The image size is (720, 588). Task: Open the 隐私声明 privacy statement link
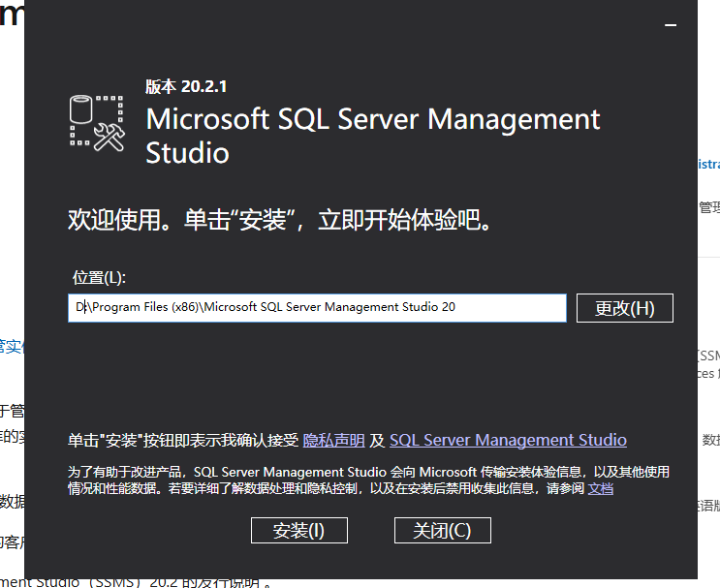334,440
